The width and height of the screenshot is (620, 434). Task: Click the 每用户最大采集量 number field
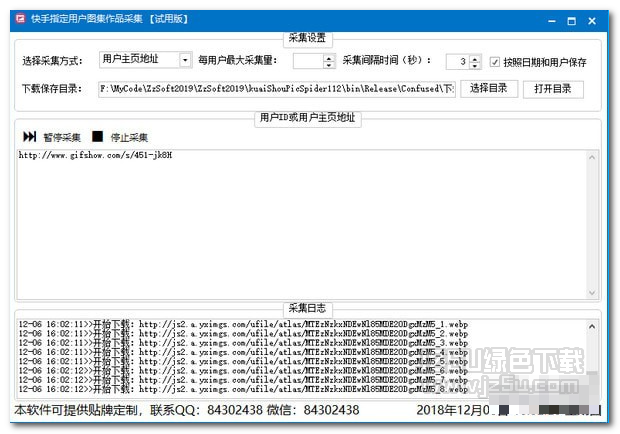308,61
